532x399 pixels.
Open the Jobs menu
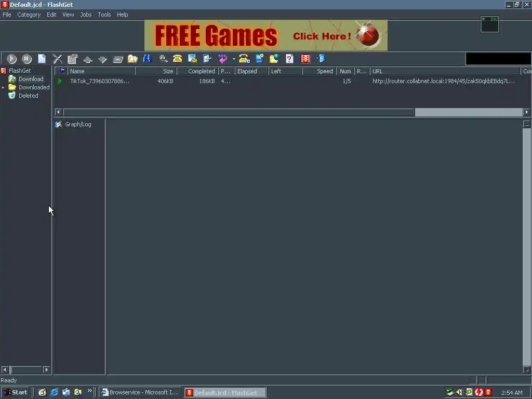(86, 15)
